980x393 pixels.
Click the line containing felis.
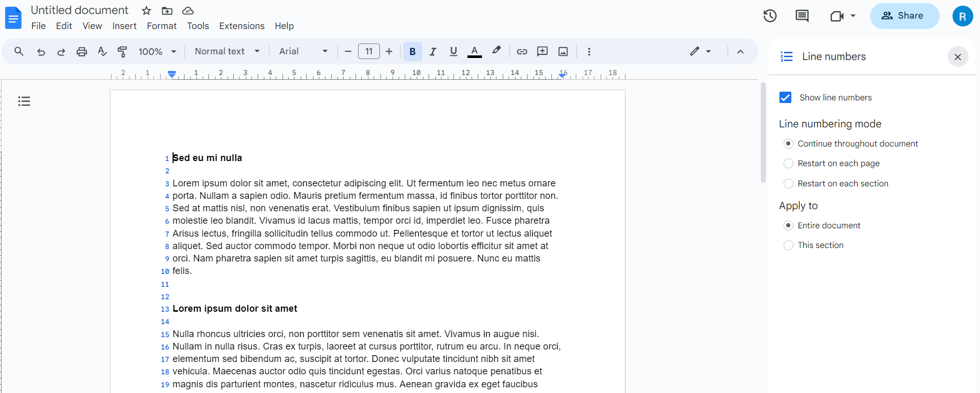[182, 271]
